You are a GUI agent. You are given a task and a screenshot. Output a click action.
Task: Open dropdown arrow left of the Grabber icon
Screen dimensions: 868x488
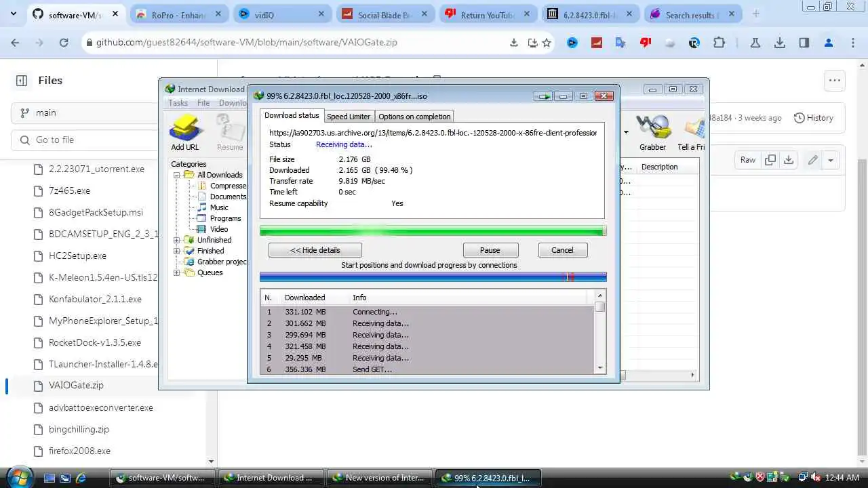pos(626,132)
